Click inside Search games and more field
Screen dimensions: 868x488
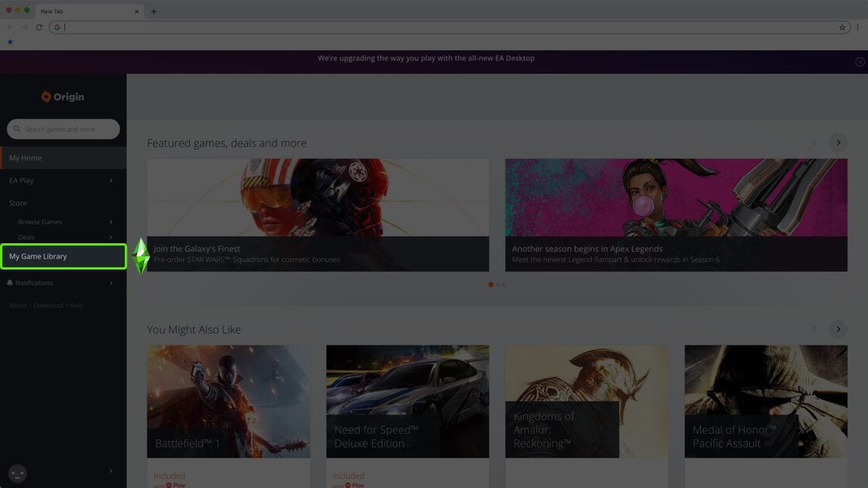(x=64, y=129)
